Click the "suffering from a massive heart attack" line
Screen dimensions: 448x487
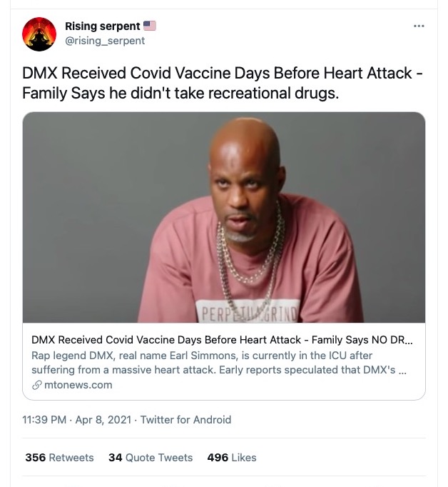214,370
